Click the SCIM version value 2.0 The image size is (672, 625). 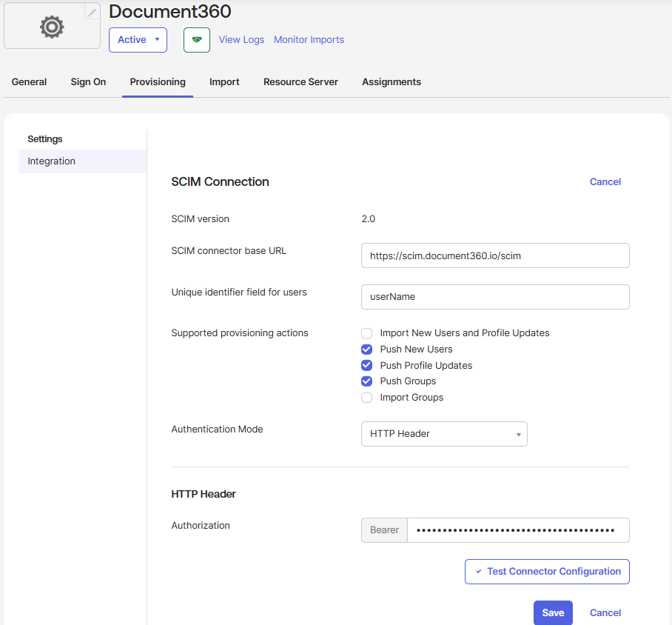pos(368,218)
